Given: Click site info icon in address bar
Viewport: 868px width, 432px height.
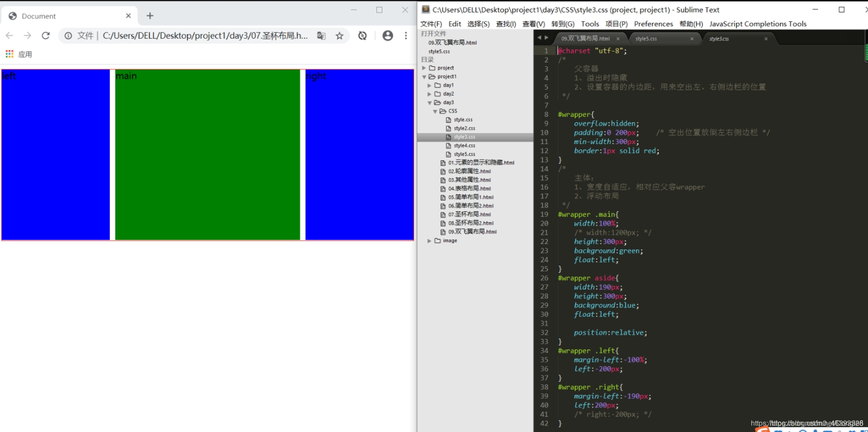Looking at the screenshot, I should pyautogui.click(x=68, y=35).
